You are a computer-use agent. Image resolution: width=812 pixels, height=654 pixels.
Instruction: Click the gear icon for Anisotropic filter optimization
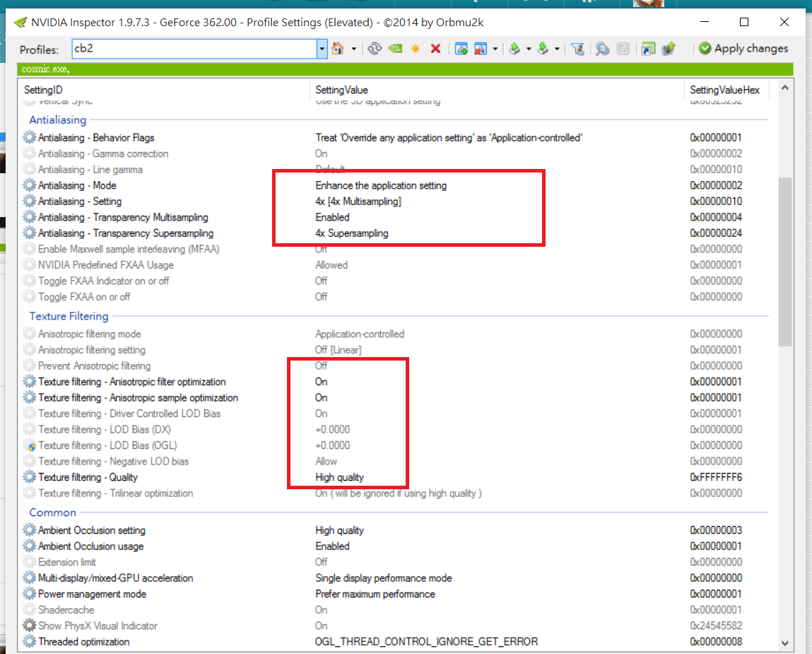tap(30, 381)
